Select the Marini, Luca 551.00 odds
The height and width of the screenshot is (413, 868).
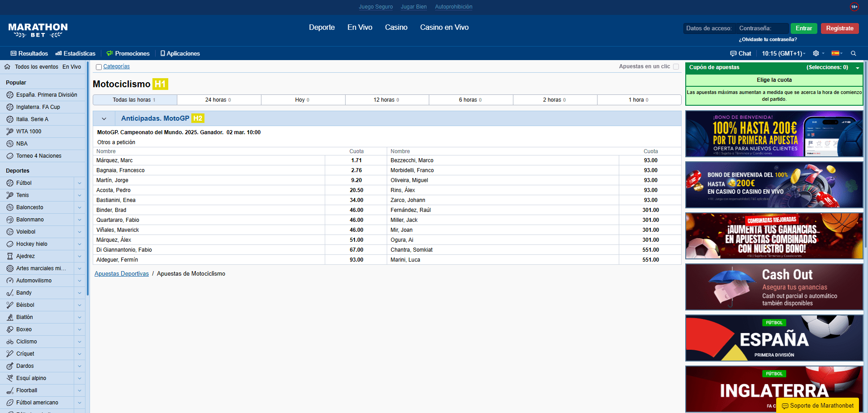(650, 260)
